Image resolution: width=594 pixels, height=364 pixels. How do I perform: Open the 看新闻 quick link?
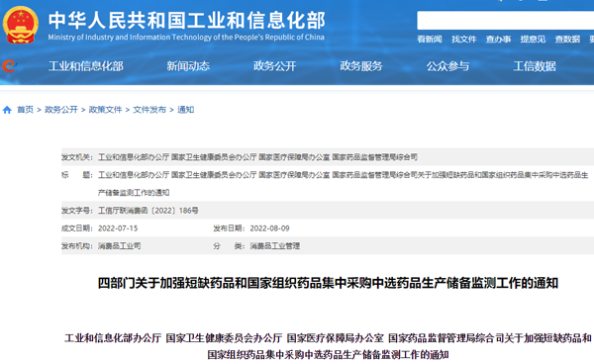point(430,39)
